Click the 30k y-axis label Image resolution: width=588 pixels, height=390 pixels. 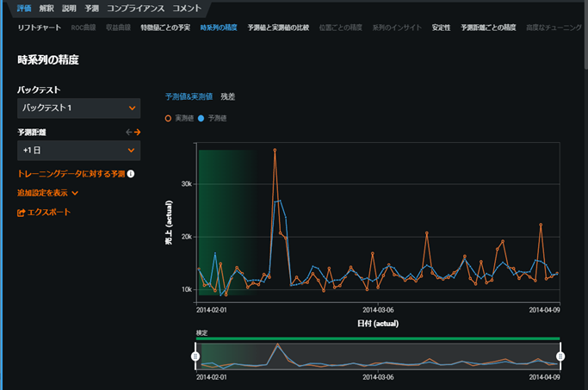(187, 183)
